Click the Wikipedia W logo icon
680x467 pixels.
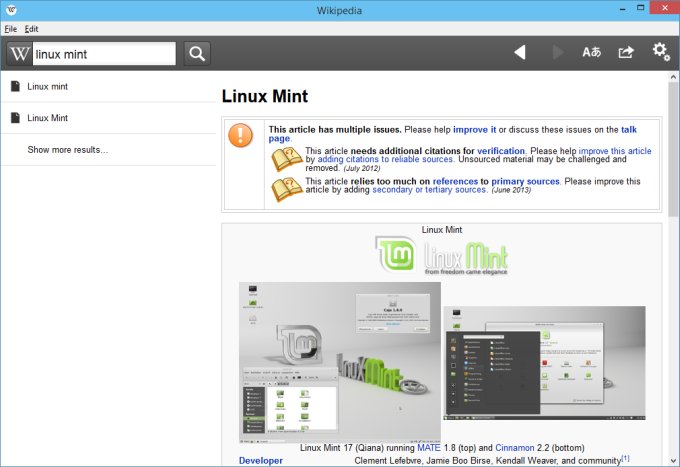point(20,54)
